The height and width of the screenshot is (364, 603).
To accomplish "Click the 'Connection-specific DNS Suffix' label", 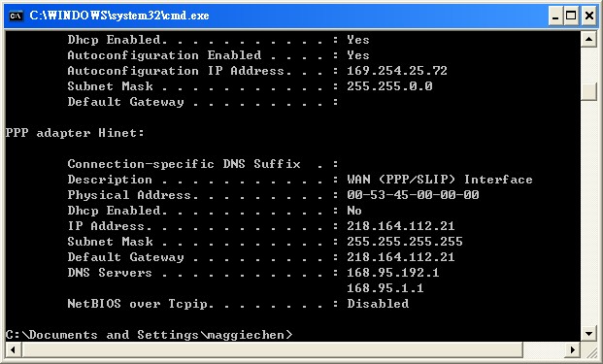I will (184, 164).
